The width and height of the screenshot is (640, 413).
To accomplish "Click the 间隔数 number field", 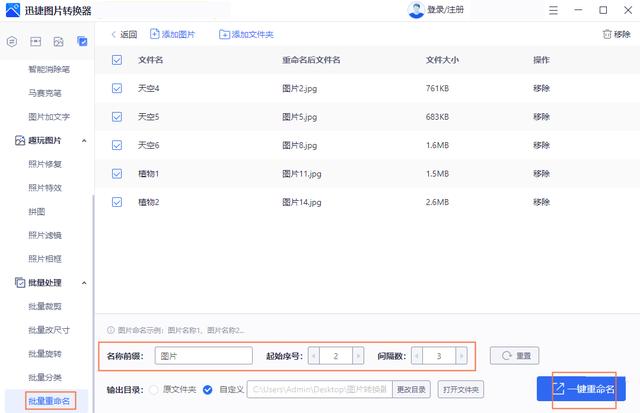I will [439, 356].
